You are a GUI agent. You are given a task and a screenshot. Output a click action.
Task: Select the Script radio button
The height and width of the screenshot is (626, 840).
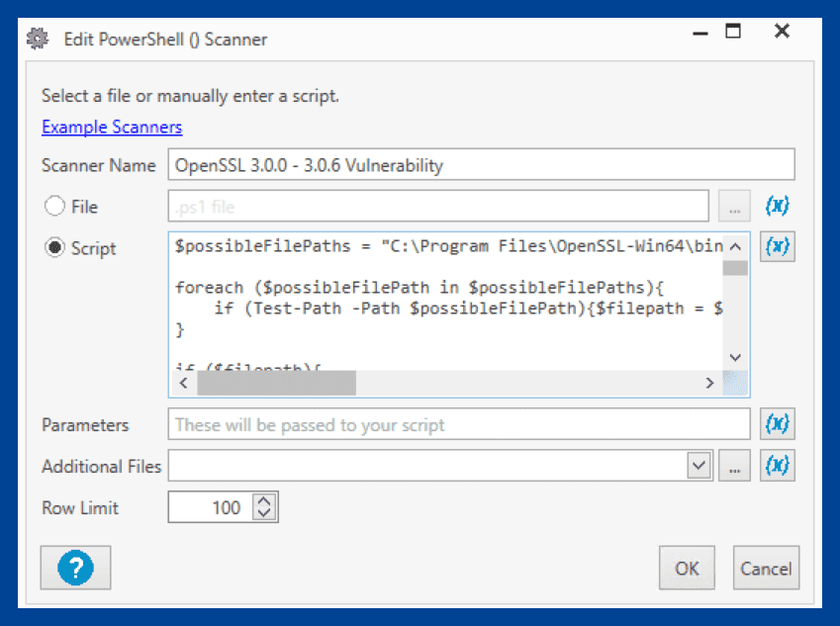tap(54, 247)
